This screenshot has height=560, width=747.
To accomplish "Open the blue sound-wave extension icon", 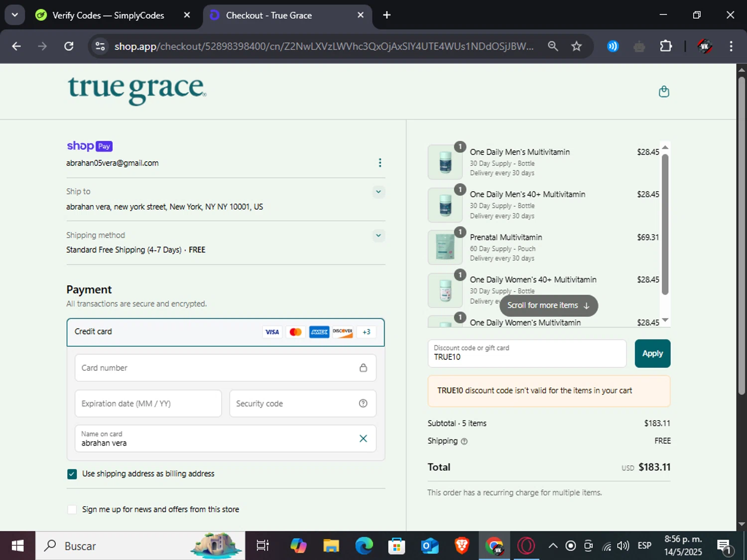I will pos(613,46).
